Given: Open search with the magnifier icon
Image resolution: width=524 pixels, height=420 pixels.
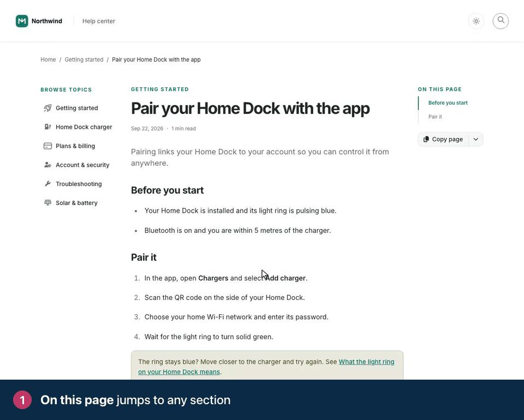Looking at the screenshot, I should [501, 21].
